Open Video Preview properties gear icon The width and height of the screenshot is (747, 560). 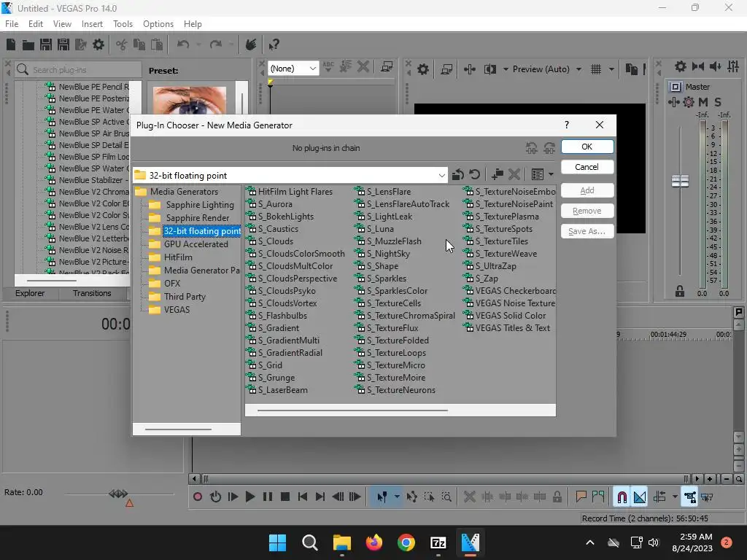(x=423, y=69)
